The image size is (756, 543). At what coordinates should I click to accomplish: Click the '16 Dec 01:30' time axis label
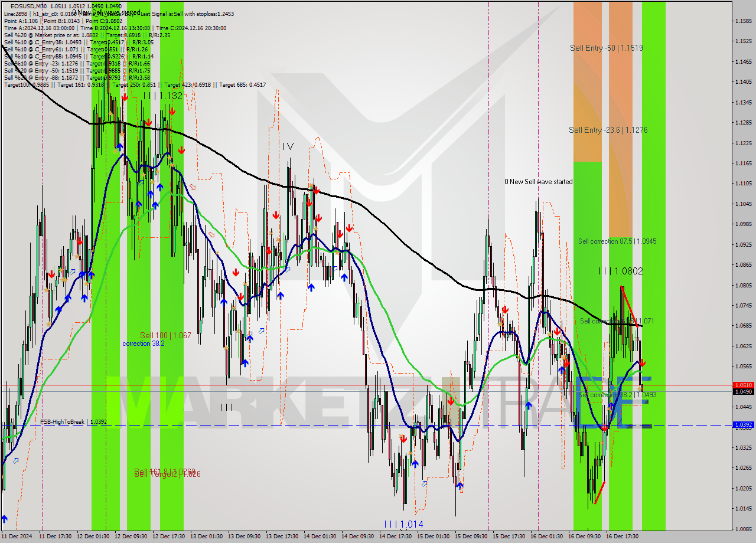(546, 537)
